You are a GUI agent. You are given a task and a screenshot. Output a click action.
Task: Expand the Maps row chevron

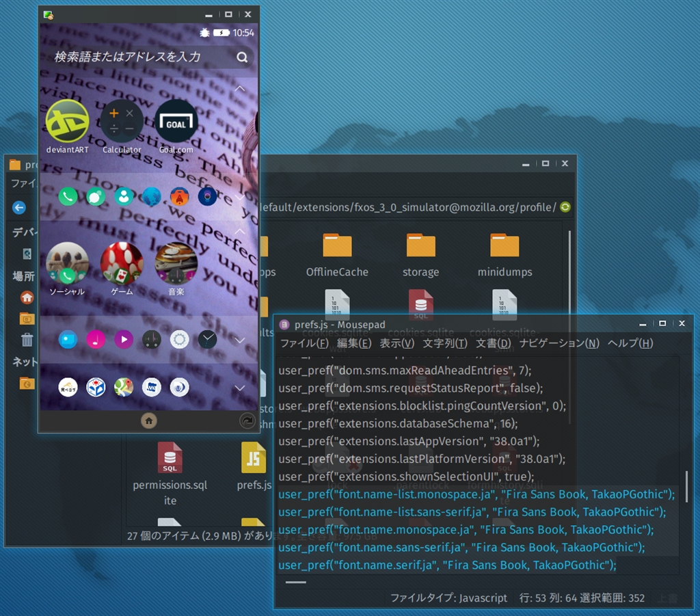pos(240,388)
